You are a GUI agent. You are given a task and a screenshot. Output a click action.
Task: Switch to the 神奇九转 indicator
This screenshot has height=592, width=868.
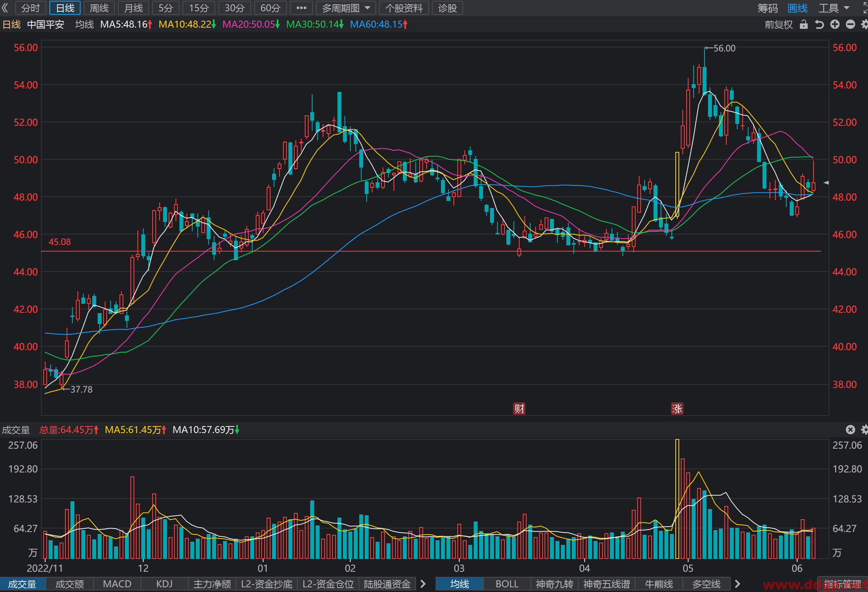pos(555,584)
